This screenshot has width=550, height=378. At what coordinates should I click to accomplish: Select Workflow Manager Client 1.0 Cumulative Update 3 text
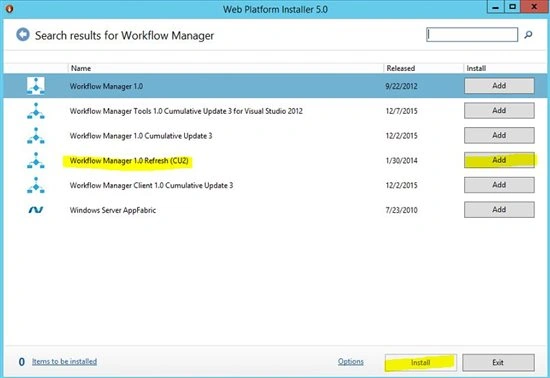pos(151,185)
